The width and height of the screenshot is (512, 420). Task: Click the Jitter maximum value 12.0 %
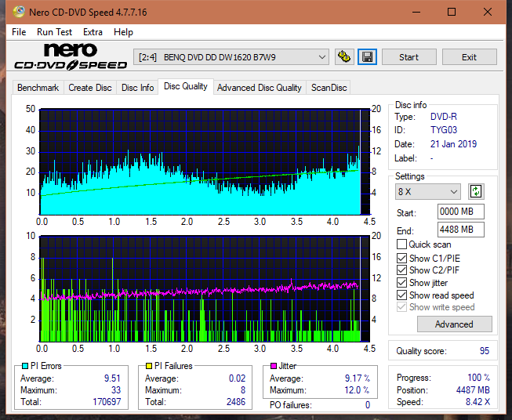(358, 389)
